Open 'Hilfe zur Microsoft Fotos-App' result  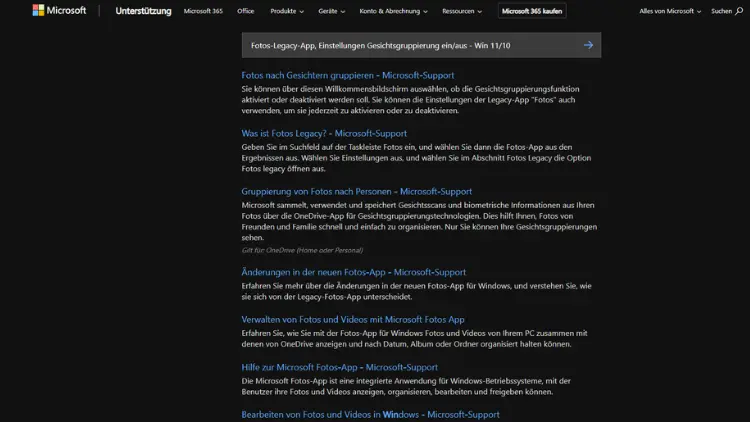(339, 367)
